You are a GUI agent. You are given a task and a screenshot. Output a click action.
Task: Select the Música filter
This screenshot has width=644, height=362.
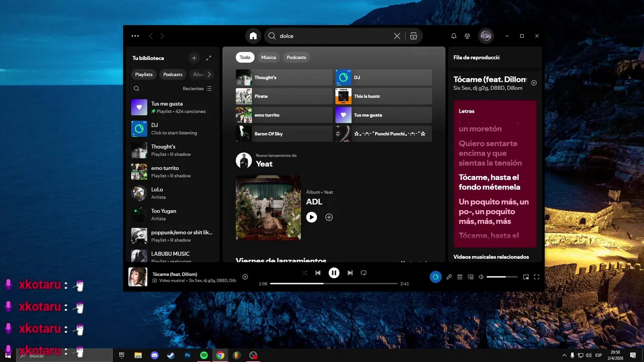coord(269,57)
